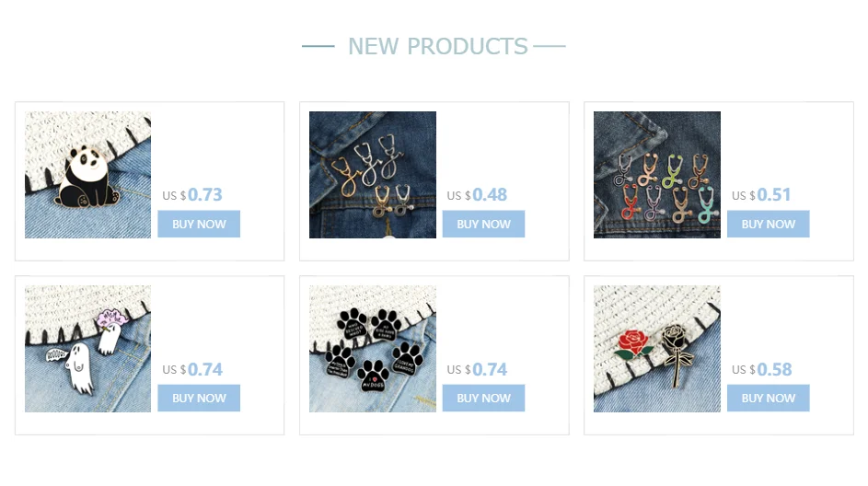The width and height of the screenshot is (868, 486).
Task: Click BUY NOW for the US $0.48 stethoscope pins
Action: coord(483,225)
